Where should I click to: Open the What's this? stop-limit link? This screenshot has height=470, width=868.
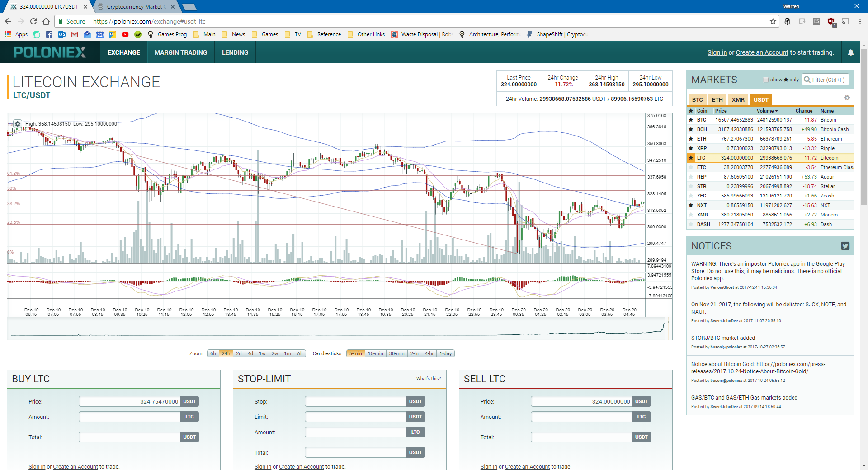coord(429,379)
